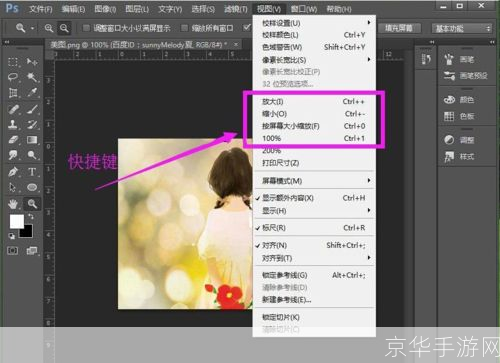Open the 滤镜(T) menu
500x363 pixels.
236,9
